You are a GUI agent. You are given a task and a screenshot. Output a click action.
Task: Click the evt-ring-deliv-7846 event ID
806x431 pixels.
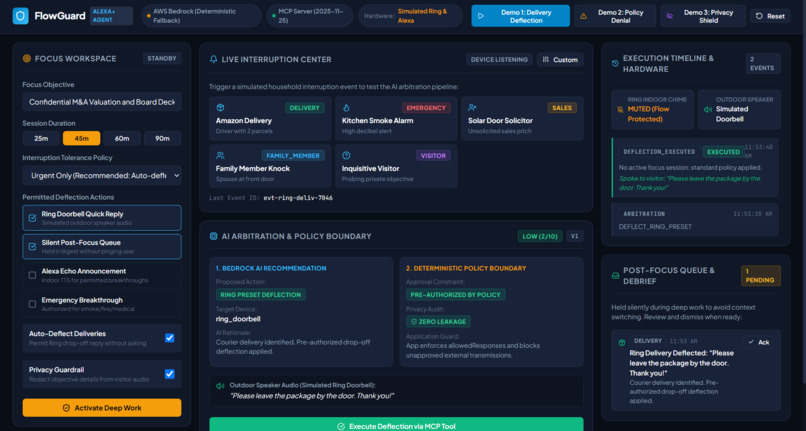[x=298, y=197]
